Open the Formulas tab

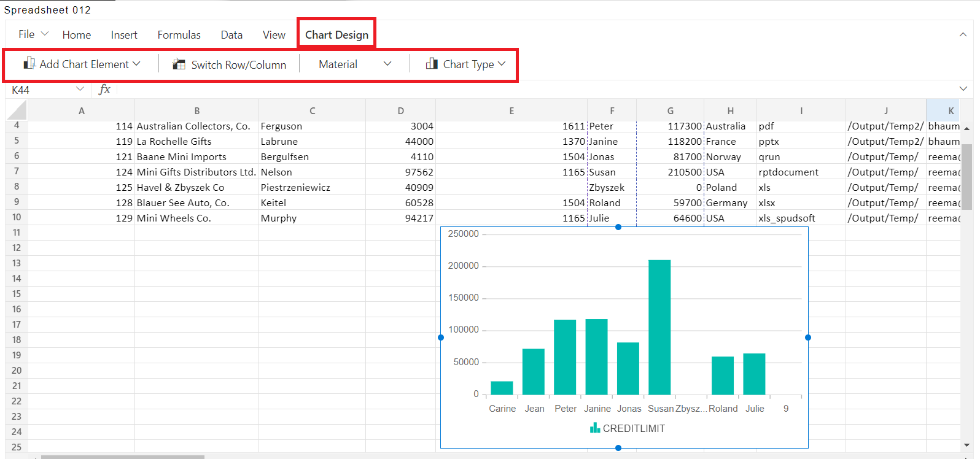pyautogui.click(x=179, y=35)
